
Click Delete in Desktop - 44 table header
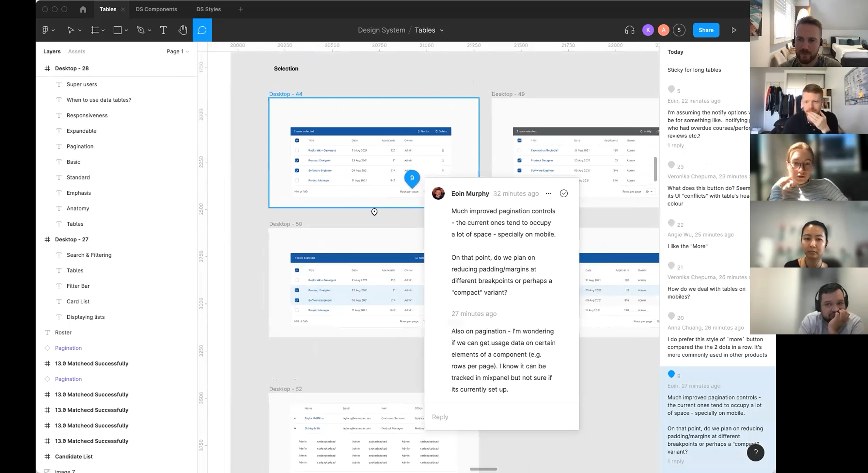(x=441, y=131)
